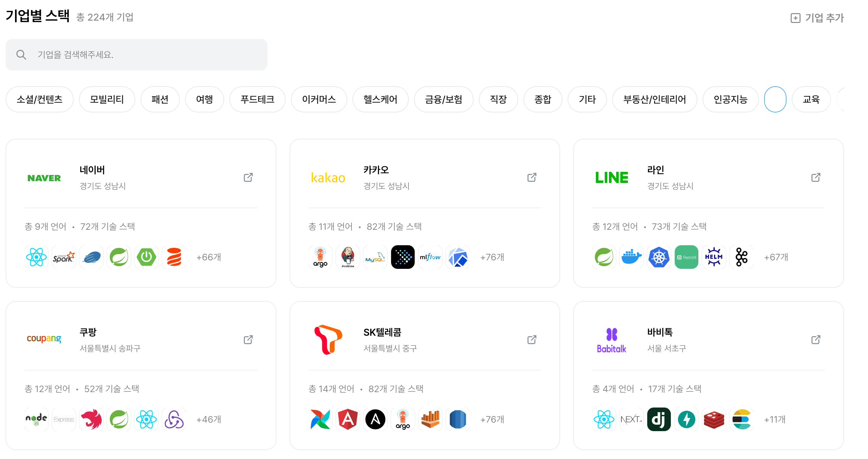This screenshot has height=459, width=868.
Task: Filter by 푸드테크 category
Action: [x=257, y=99]
